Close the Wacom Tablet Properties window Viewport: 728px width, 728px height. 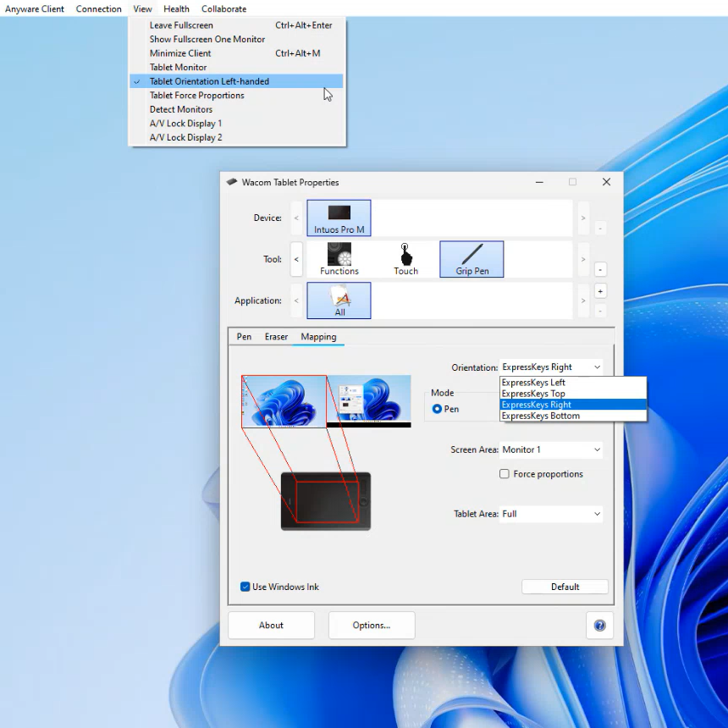pos(606,182)
